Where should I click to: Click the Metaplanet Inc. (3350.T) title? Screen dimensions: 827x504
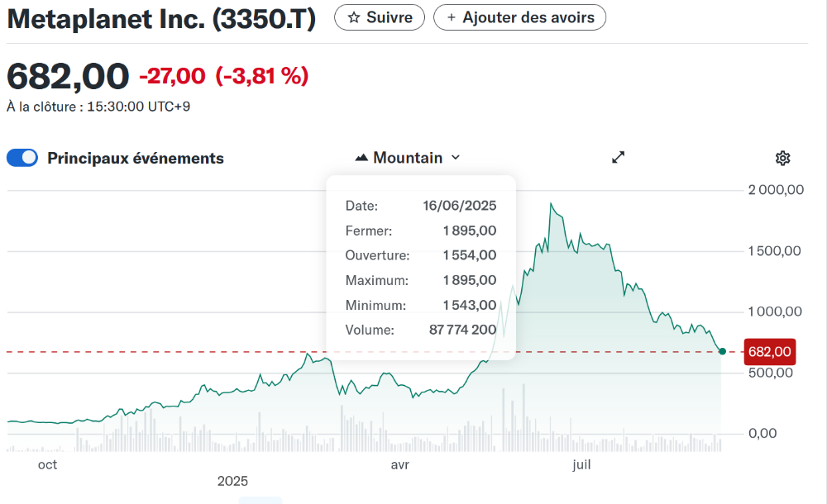click(161, 20)
